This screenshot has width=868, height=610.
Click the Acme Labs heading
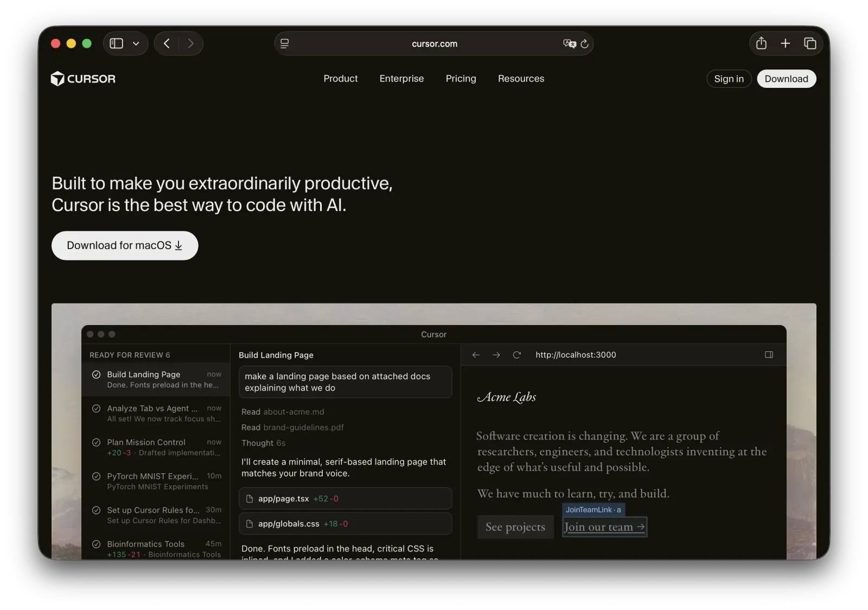507,397
